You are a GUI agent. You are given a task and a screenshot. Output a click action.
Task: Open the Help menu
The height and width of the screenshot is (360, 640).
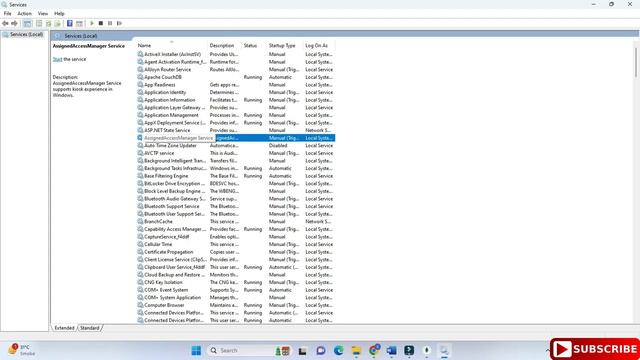[x=59, y=13]
